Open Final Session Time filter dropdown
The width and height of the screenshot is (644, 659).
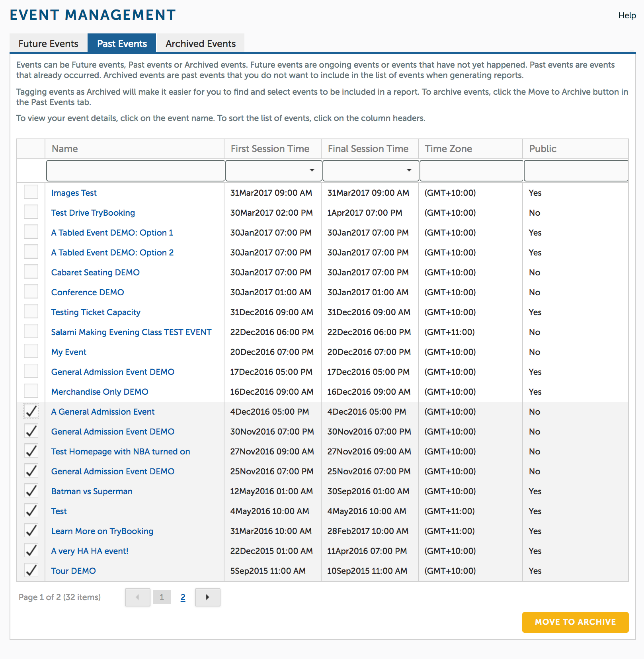pyautogui.click(x=409, y=170)
